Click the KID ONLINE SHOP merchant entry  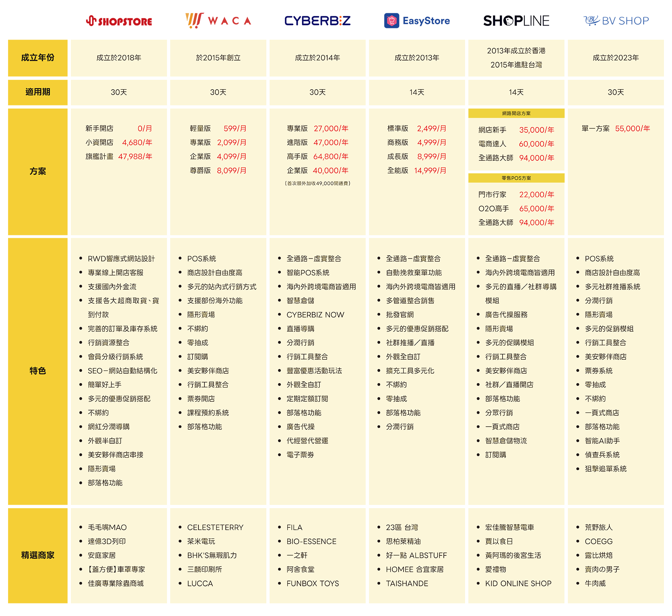pos(518,583)
